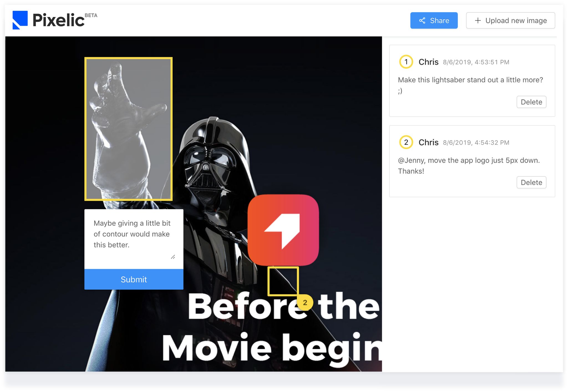This screenshot has height=392, width=568.
Task: Click the Share button
Action: pyautogui.click(x=433, y=21)
